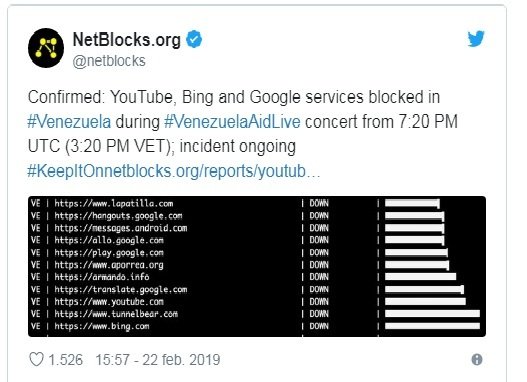
Task: Click the NetBlocks.org account name
Action: pyautogui.click(x=127, y=39)
